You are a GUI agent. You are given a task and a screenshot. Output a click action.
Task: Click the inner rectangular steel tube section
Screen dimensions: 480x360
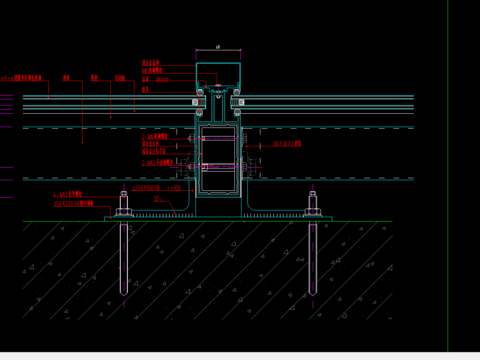218,160
